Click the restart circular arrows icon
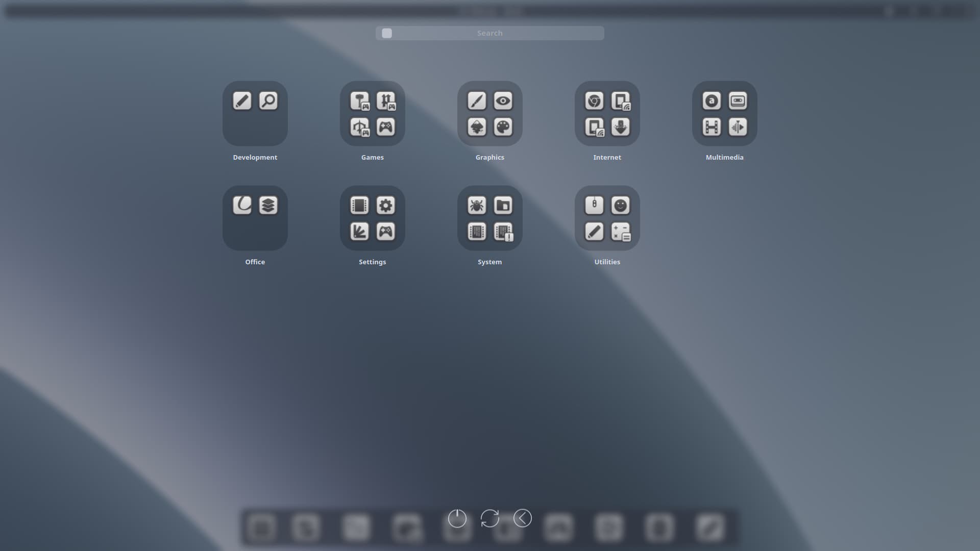Image resolution: width=980 pixels, height=551 pixels. [x=490, y=518]
